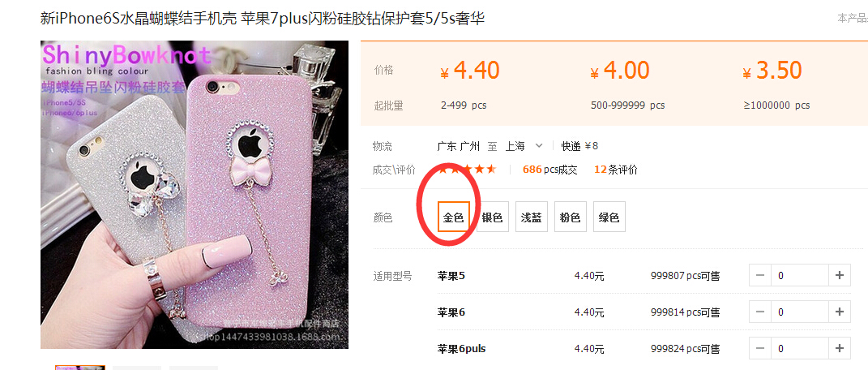This screenshot has height=370, width=868.
Task: Select the 浅蓝 color option
Action: (x=532, y=217)
